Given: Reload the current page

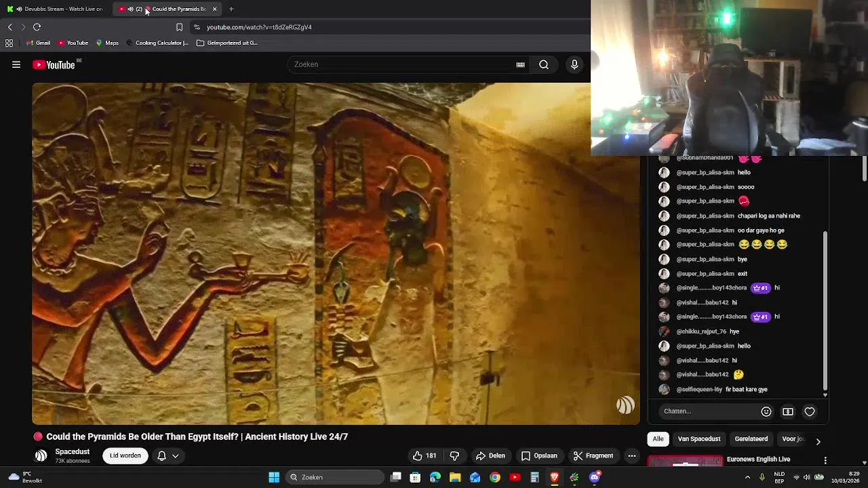Looking at the screenshot, I should click(37, 27).
